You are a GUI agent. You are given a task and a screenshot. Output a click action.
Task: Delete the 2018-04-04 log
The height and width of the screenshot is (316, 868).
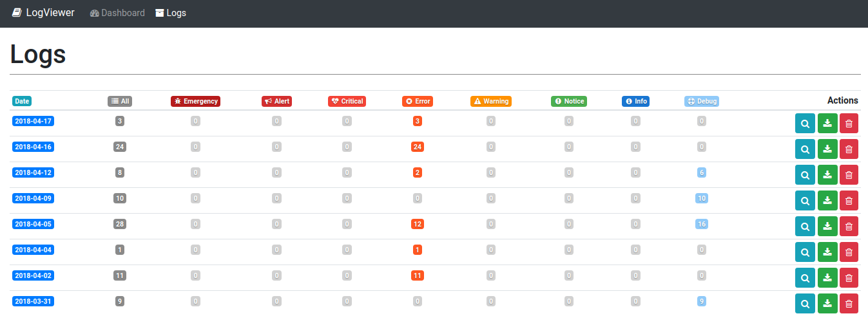(x=849, y=252)
